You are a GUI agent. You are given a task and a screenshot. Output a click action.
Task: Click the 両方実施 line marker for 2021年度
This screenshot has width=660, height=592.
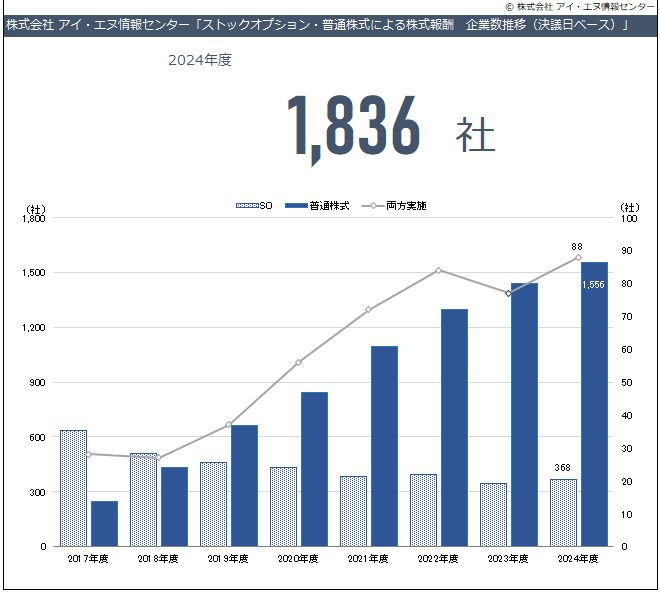point(368,309)
